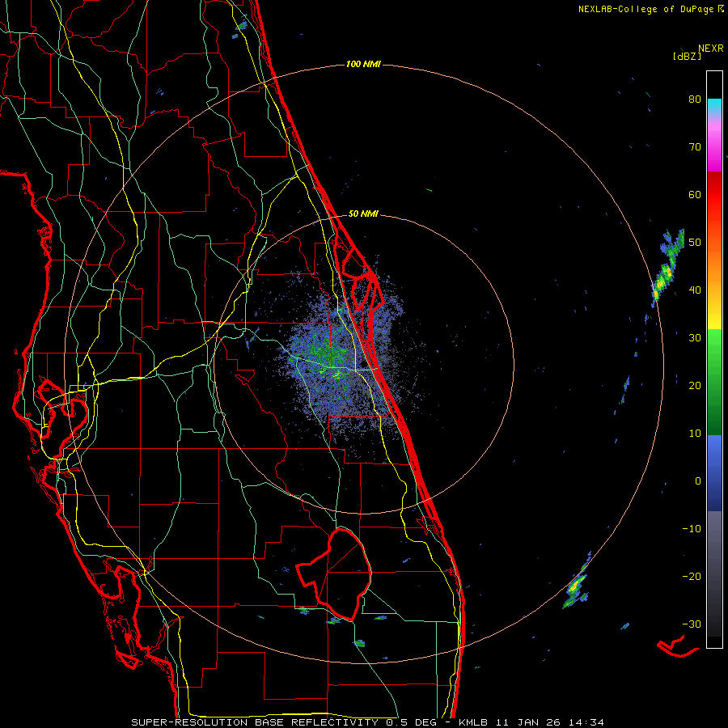Click the 40 value on the dBZ scale
728x728 pixels.
click(x=695, y=290)
